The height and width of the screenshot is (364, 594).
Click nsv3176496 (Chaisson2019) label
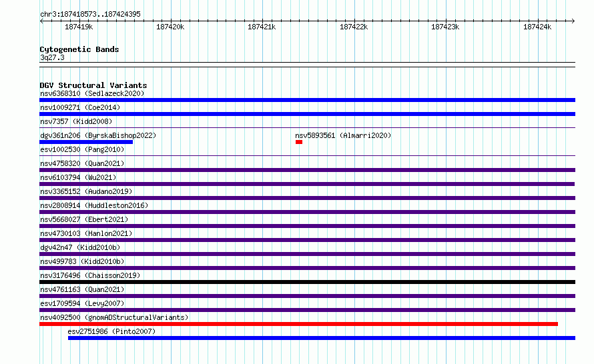pyautogui.click(x=90, y=275)
